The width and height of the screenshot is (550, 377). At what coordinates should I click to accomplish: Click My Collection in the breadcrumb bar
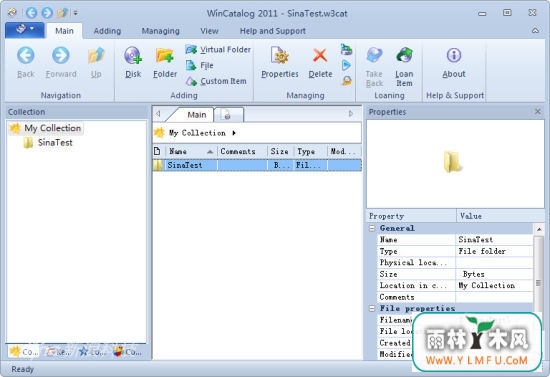(197, 133)
